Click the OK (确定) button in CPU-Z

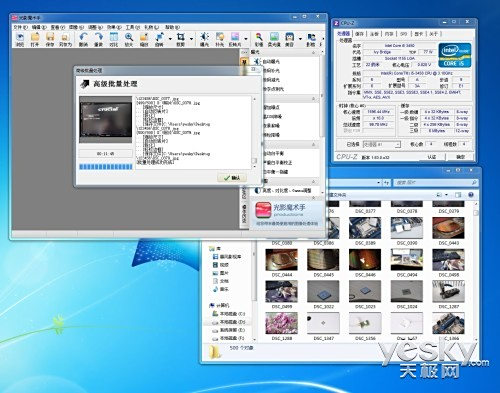pyautogui.click(x=460, y=157)
